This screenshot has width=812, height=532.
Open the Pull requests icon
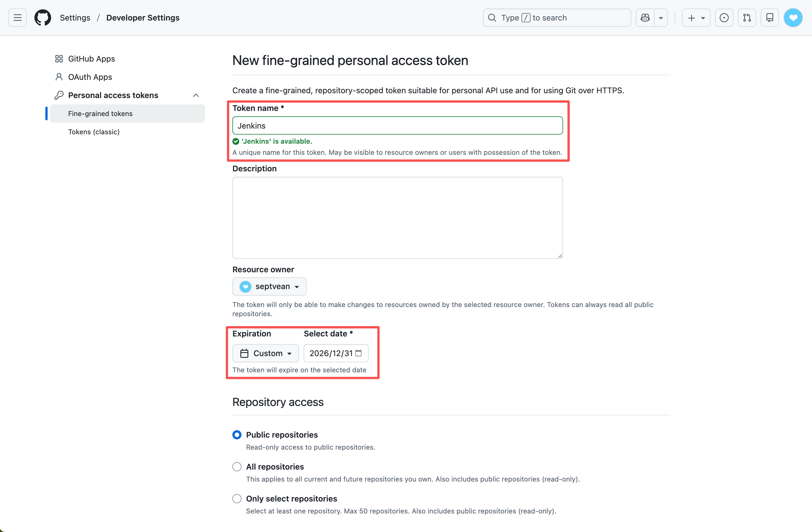click(x=746, y=18)
